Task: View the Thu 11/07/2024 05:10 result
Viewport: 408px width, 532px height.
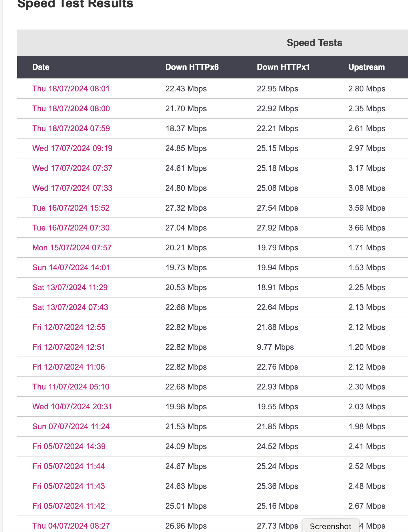Action: click(x=71, y=387)
